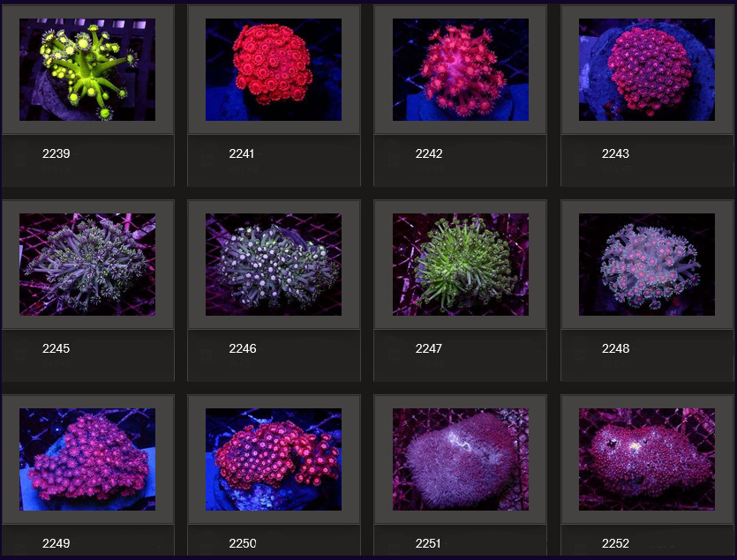Screen dimensions: 737x560
Task: Select the grey-purple coral thumbnail 2245
Action: [87, 265]
